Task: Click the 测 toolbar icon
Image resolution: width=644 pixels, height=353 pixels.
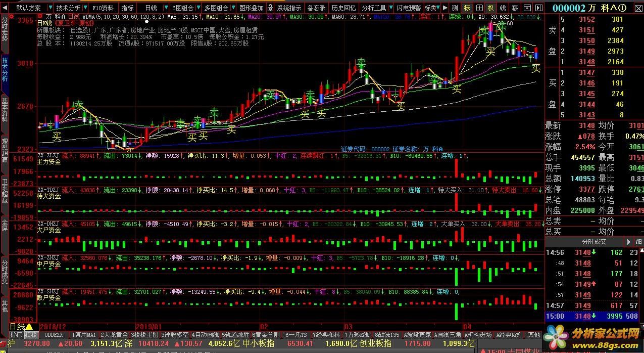Action: coord(455,8)
